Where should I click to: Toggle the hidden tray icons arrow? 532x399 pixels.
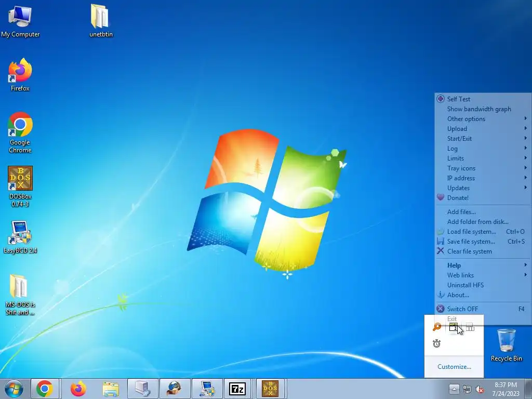point(454,389)
